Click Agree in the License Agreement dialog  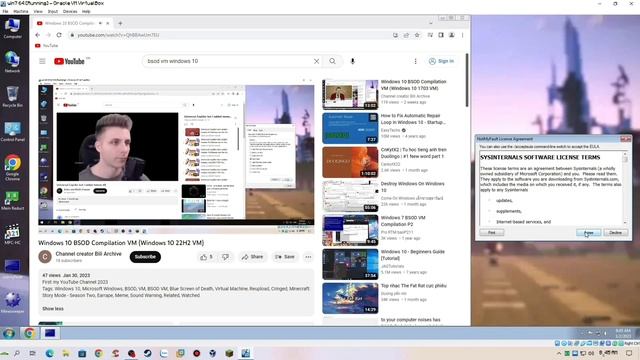[x=589, y=232]
